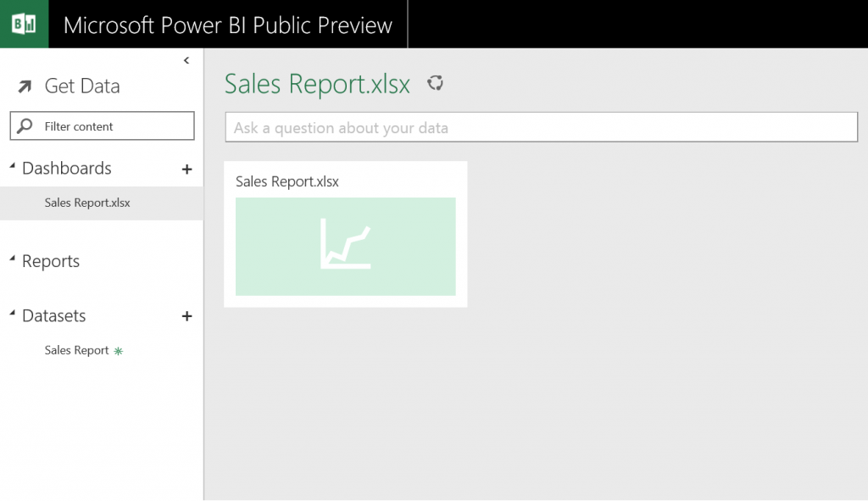Image resolution: width=868 pixels, height=501 pixels.
Task: Click the Microsoft Power BI Public Preview title
Action: click(x=227, y=25)
